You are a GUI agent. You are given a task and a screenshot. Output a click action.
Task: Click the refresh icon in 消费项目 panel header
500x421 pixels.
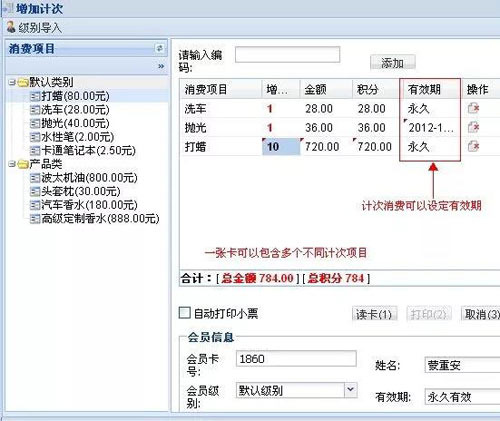click(x=160, y=49)
